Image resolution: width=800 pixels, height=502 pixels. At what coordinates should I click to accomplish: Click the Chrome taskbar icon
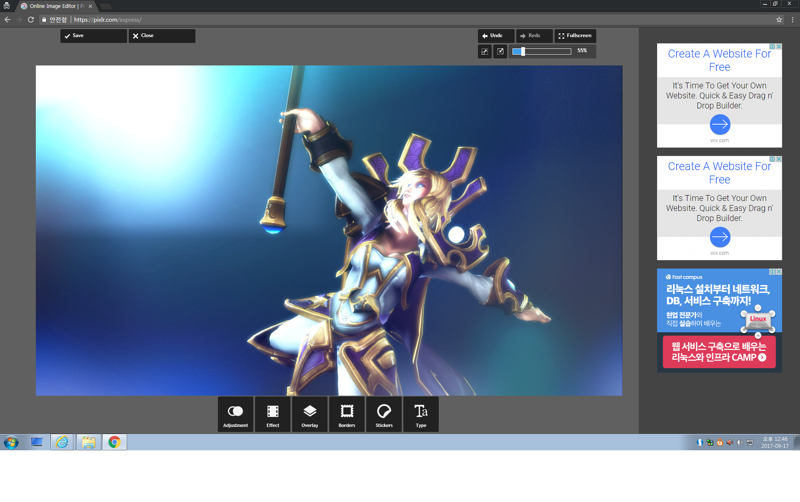pyautogui.click(x=114, y=442)
